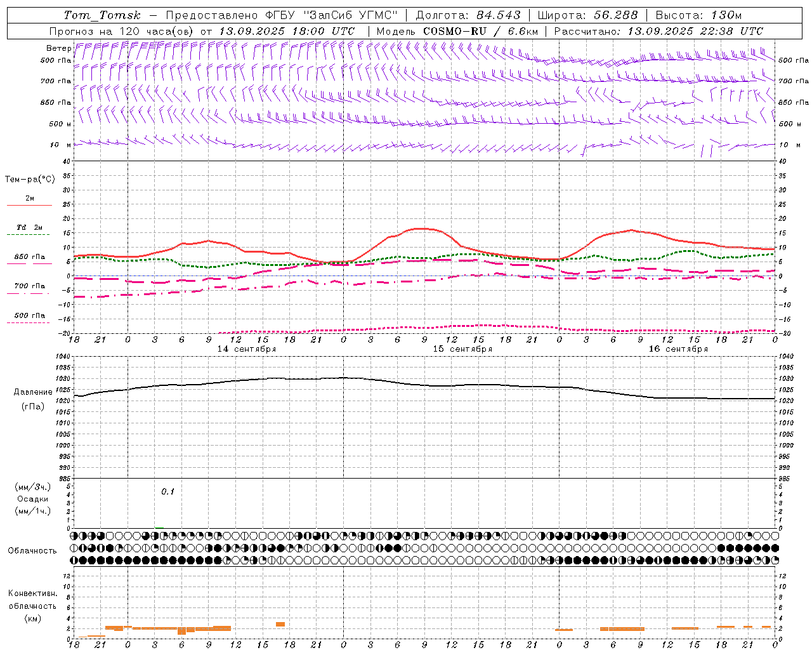Image resolution: width=812 pixels, height=650 pixels.
Task: Click the Долгота: 84.543 value
Action: [x=468, y=15]
